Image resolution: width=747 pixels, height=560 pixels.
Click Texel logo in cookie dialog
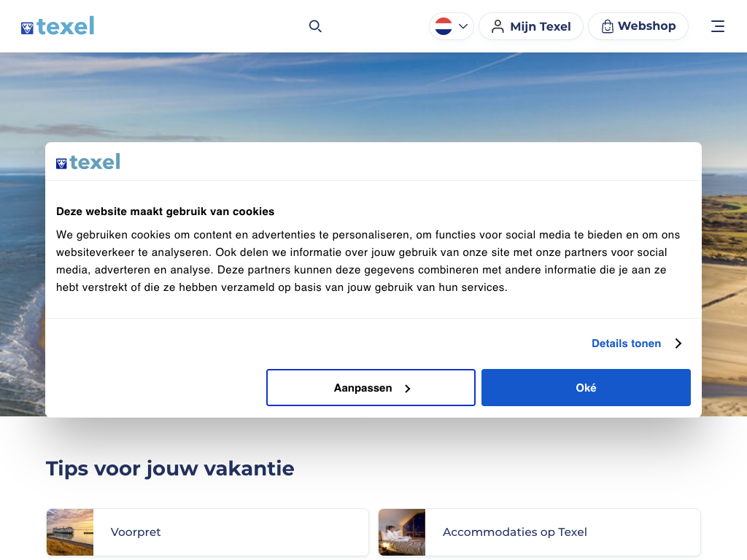tap(88, 162)
